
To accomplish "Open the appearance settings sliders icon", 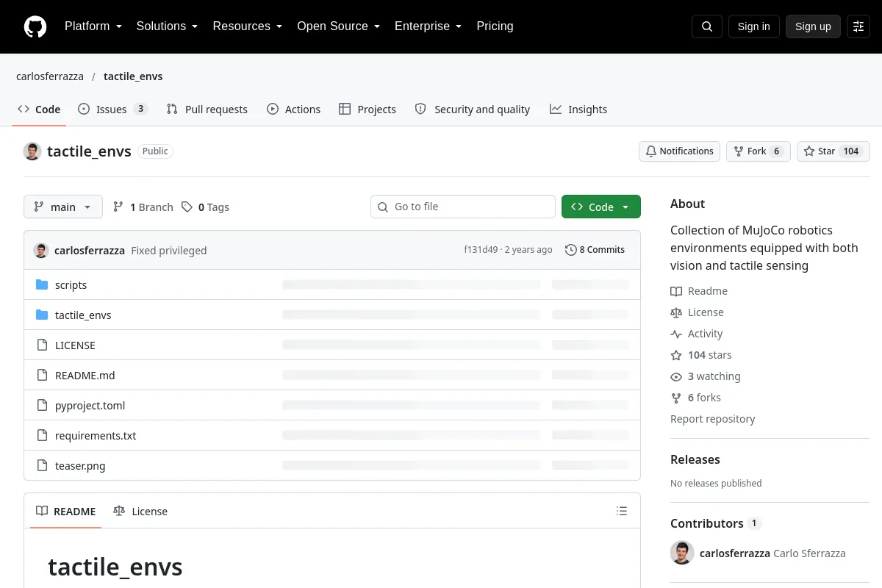I will tap(858, 26).
